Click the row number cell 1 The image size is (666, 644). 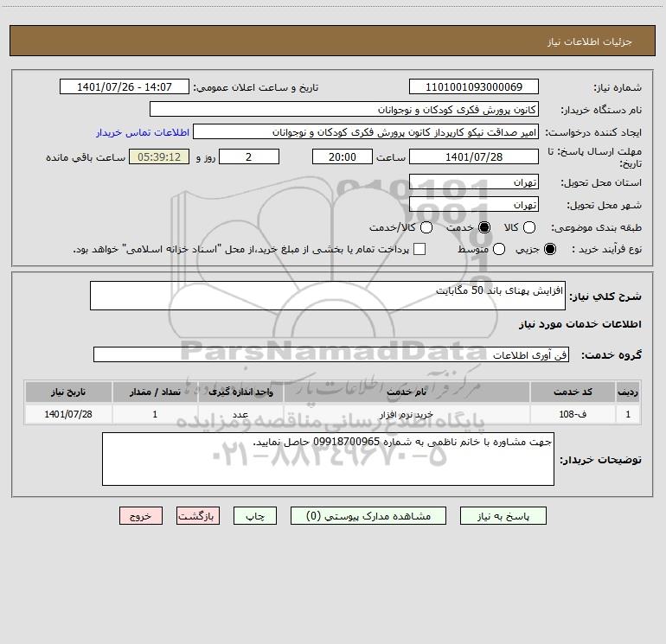click(x=628, y=414)
